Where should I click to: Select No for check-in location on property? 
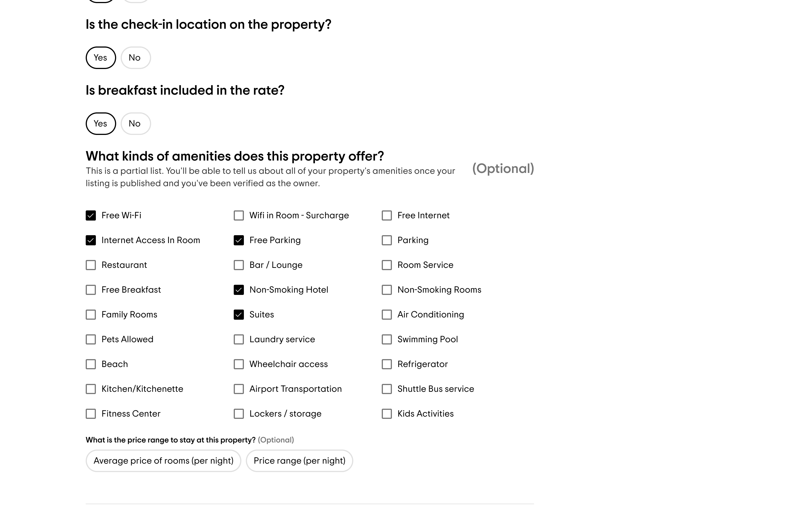click(136, 58)
